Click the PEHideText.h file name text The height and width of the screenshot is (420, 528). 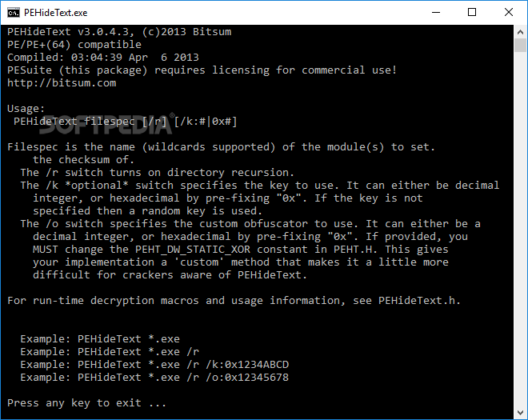(419, 300)
